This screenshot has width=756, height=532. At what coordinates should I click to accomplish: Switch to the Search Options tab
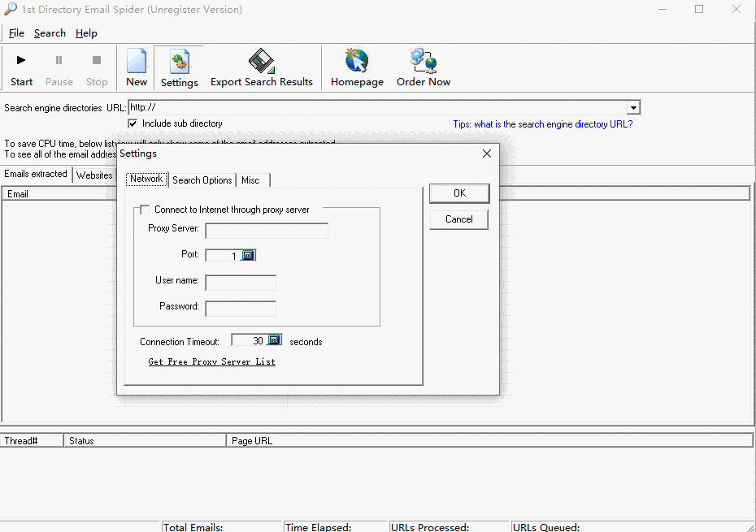tap(202, 180)
